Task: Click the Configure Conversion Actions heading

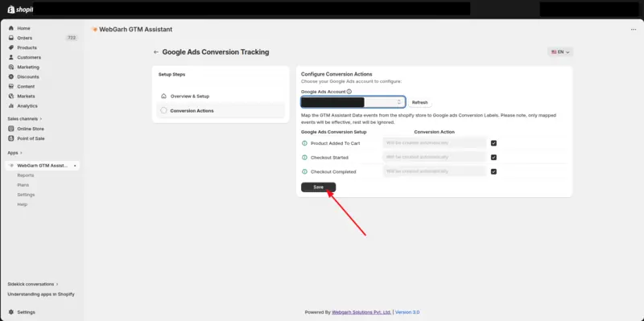Action: pos(336,74)
